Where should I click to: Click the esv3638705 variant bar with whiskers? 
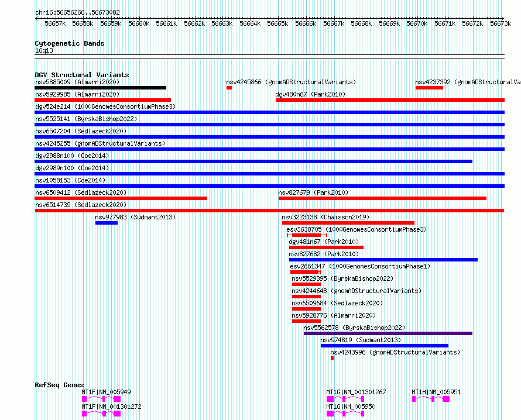click(x=307, y=235)
